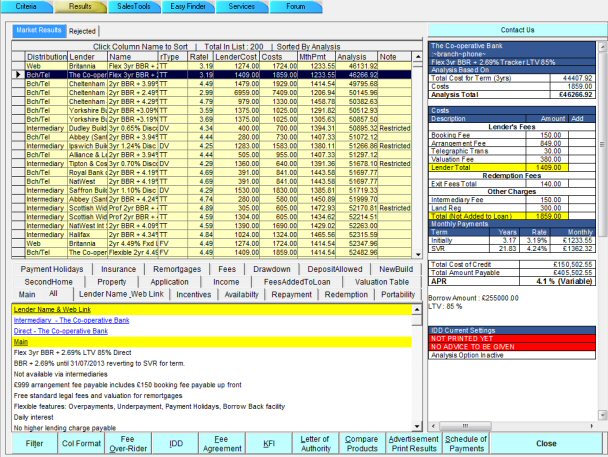Click the IDD button
The width and height of the screenshot is (608, 457).
tap(176, 443)
